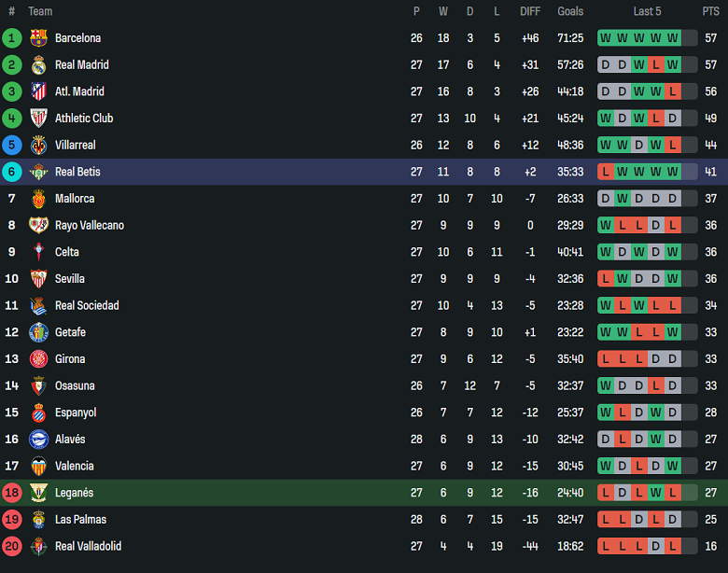This screenshot has height=573, width=728.
Task: Select the Leganés team name
Action: 74,494
